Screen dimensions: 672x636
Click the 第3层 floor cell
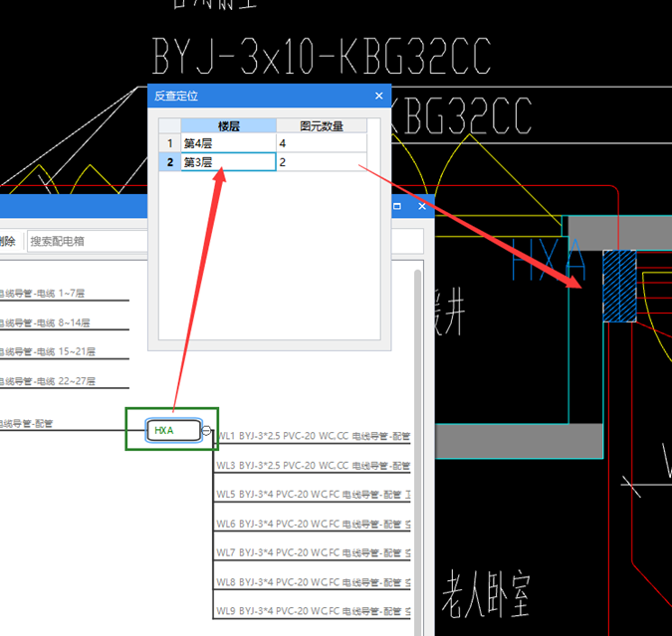(228, 162)
